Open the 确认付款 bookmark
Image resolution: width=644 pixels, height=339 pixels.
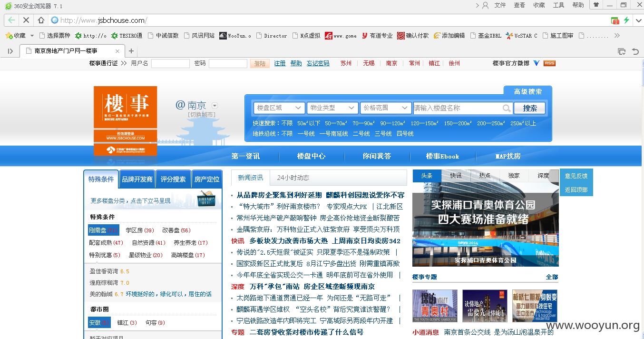click(413, 36)
